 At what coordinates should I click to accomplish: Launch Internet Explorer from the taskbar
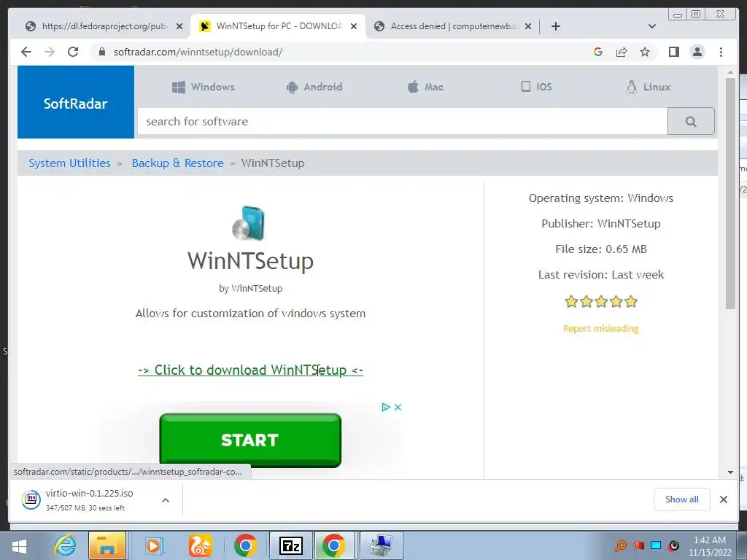65,545
